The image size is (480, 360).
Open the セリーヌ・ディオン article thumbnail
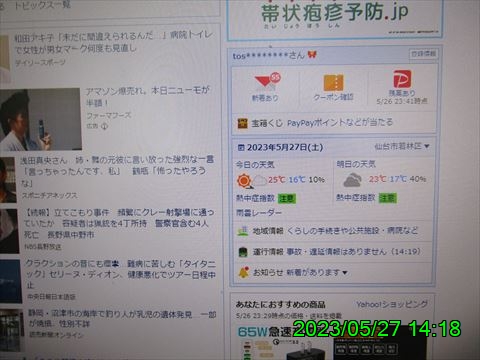click(x=11, y=282)
